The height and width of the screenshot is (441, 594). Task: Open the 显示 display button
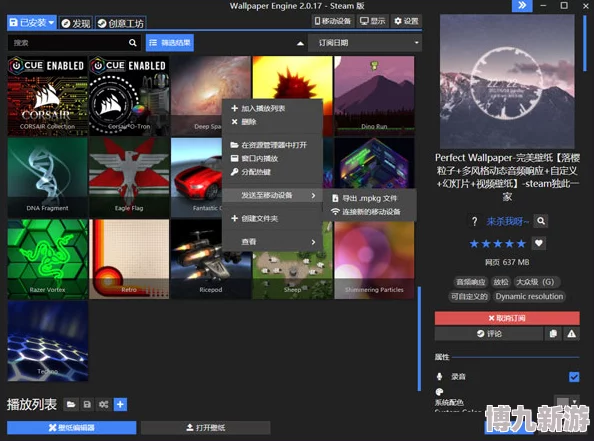(372, 21)
